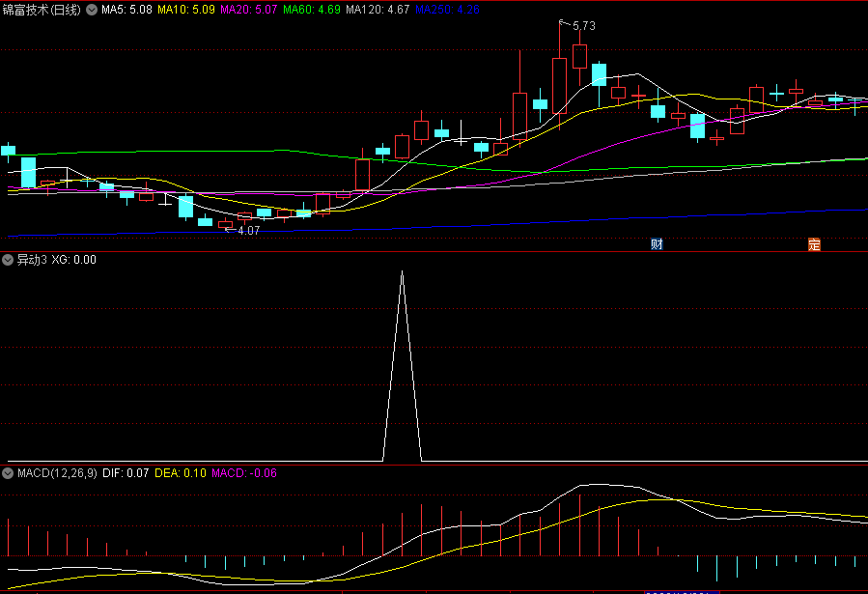Click the magenta MACD: -0.06 value
Image resolution: width=868 pixels, height=594 pixels.
tap(244, 473)
